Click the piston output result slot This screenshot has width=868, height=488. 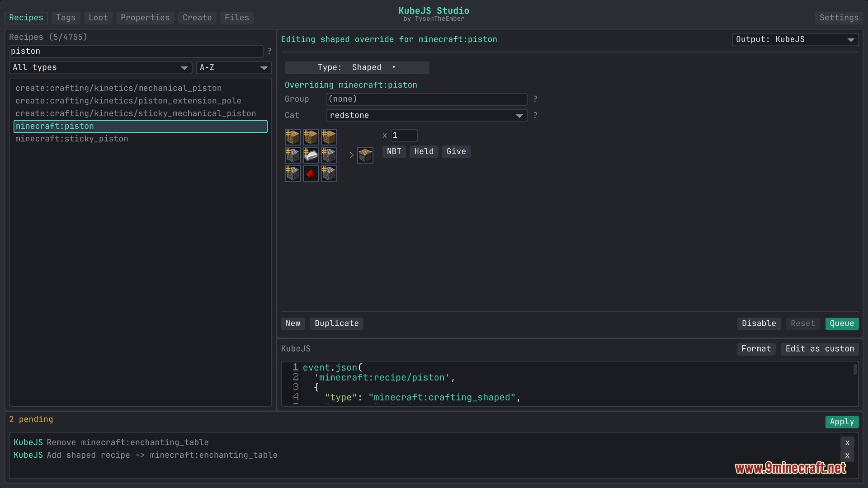point(365,155)
